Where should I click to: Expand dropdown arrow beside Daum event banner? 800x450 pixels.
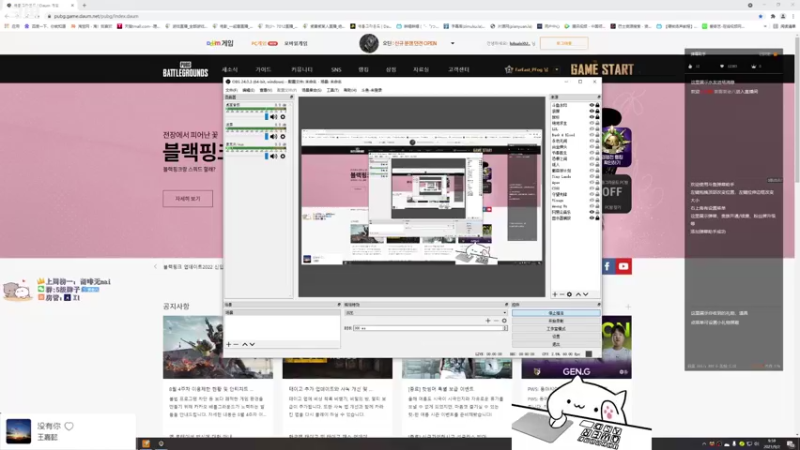[x=453, y=43]
